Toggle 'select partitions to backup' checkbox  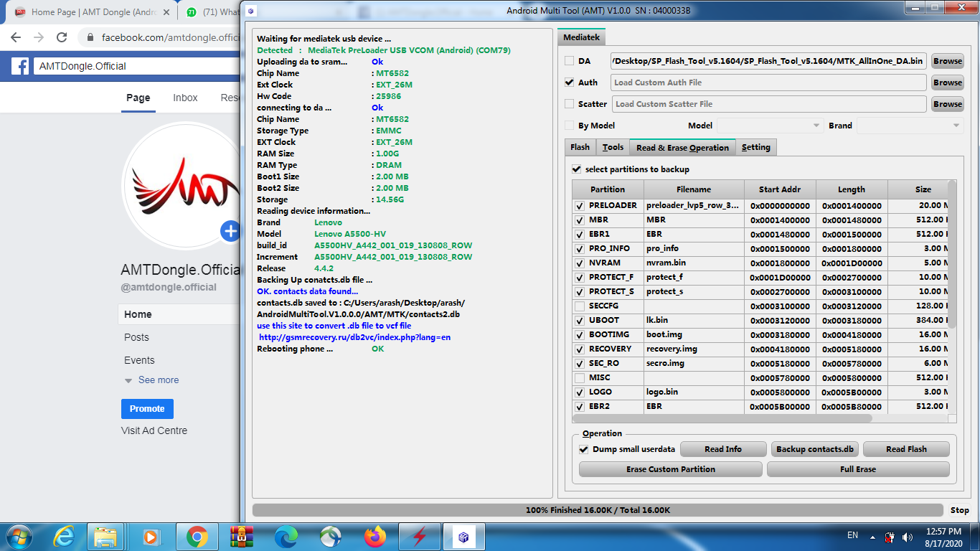[576, 169]
